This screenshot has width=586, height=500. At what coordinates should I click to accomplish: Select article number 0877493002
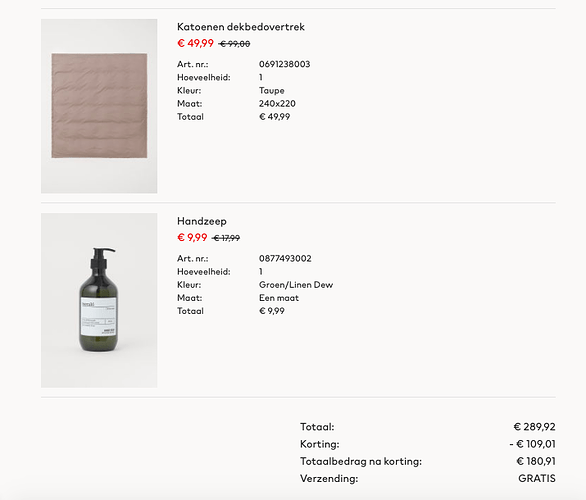285,259
